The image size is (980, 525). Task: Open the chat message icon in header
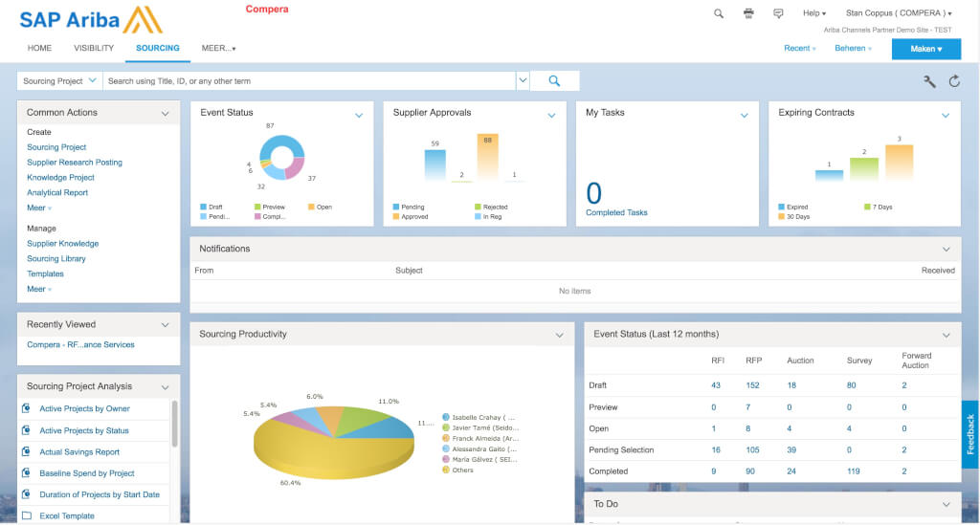click(778, 13)
